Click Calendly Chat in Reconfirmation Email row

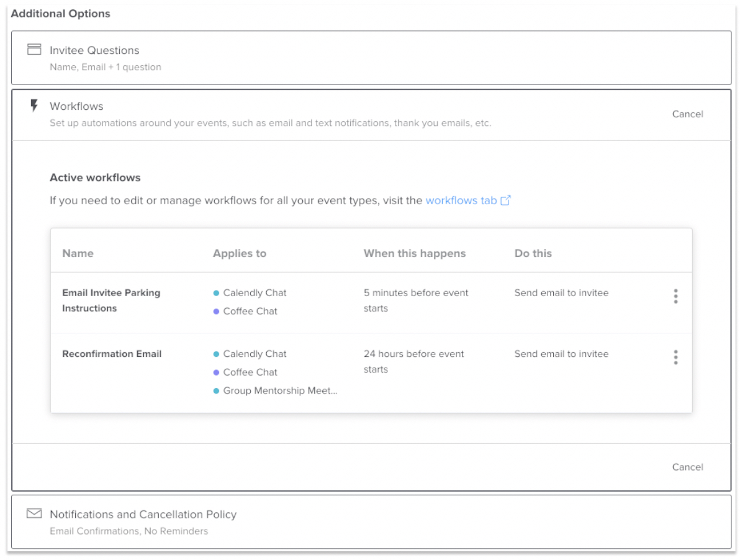click(x=255, y=354)
